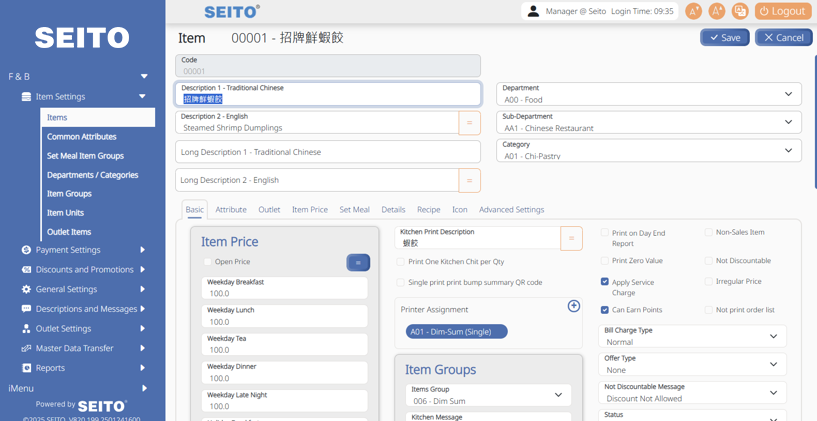Screen dimensions: 817x421
Task: Uncheck Apply Service Charge
Action: click(605, 282)
